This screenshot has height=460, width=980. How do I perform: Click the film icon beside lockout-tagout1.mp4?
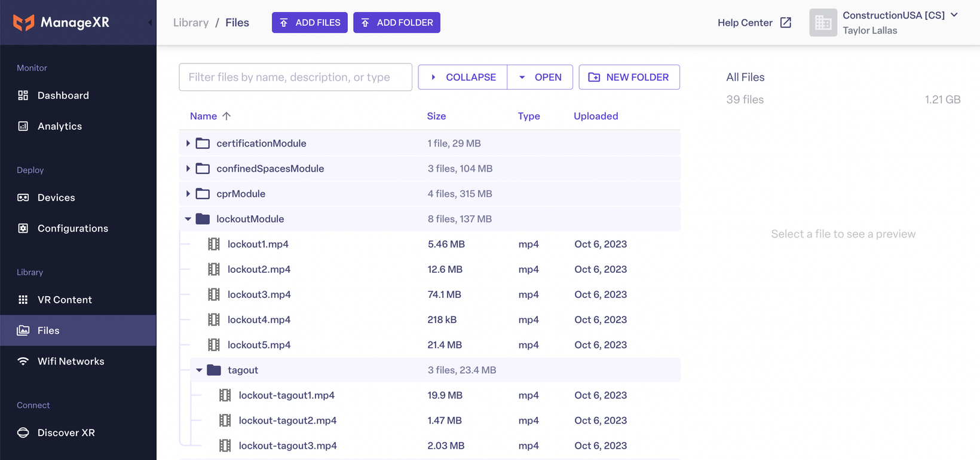[x=225, y=395]
